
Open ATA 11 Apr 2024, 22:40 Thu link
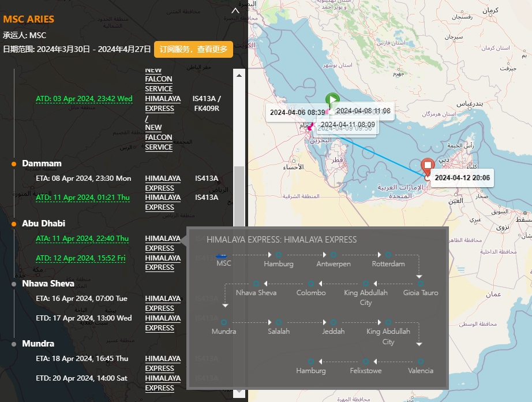(83, 239)
